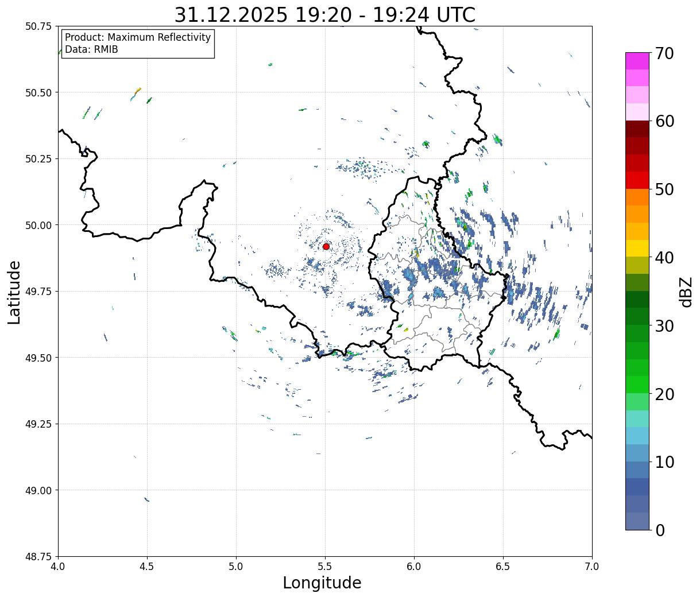Click the orange colorbar swatch below 50

637,197
